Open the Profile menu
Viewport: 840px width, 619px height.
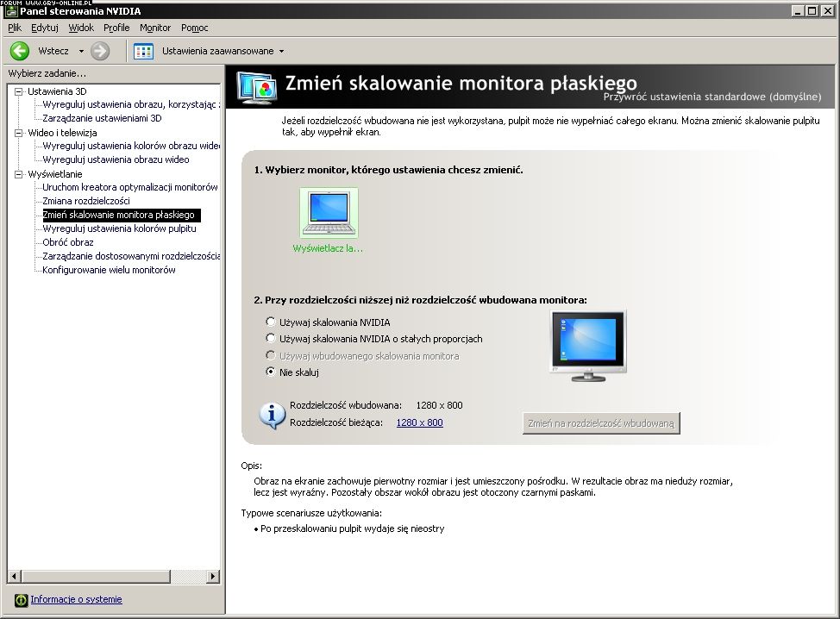tap(116, 28)
